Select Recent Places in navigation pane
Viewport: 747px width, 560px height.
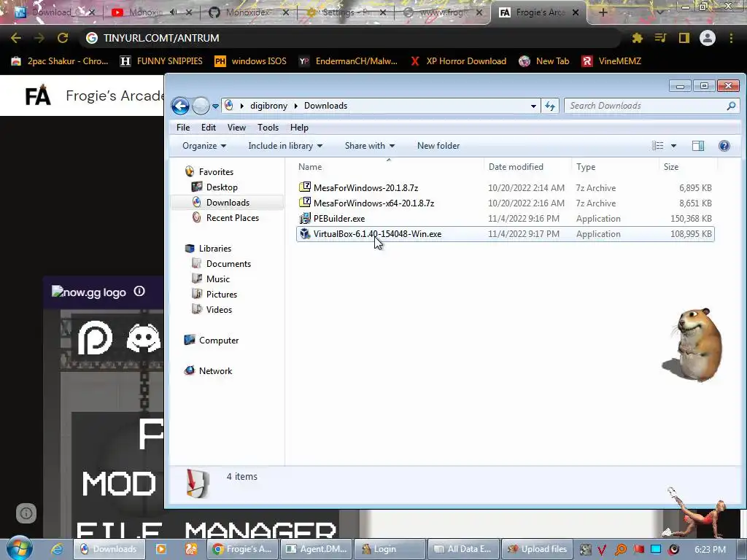point(233,217)
